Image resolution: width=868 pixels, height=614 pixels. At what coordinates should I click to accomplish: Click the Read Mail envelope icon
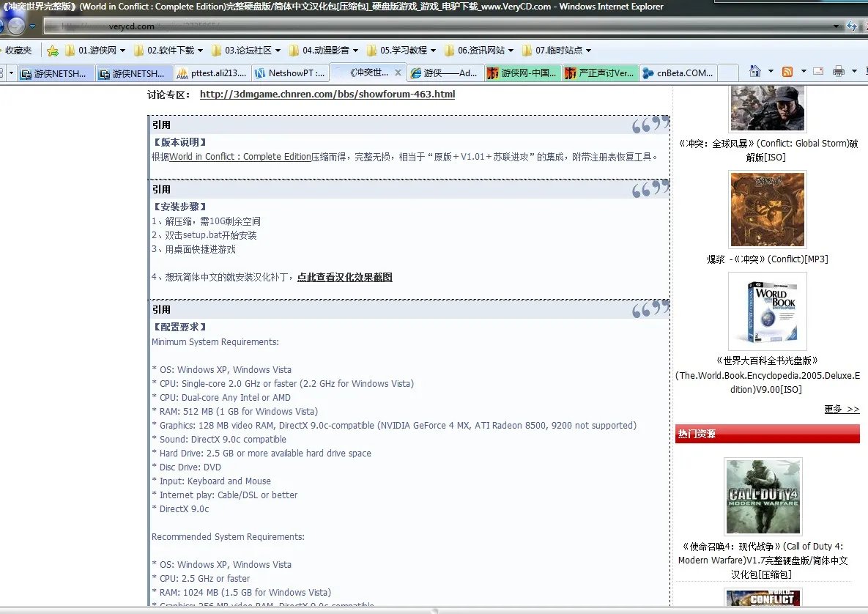818,72
